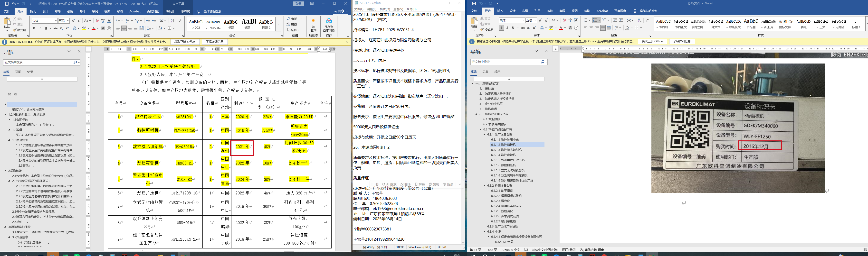Click the equipment label photo in right Word
Screen dimensions: 868x256
[738, 128]
